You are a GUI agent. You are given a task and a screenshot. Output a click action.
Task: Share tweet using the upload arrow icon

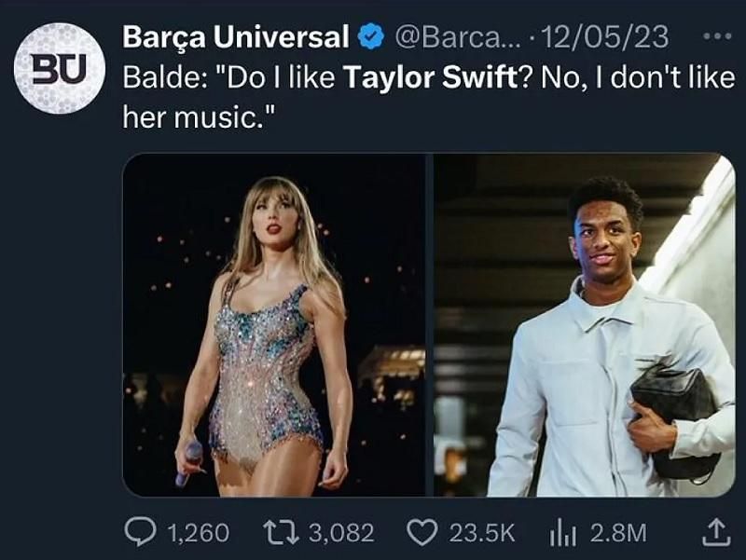point(716,532)
